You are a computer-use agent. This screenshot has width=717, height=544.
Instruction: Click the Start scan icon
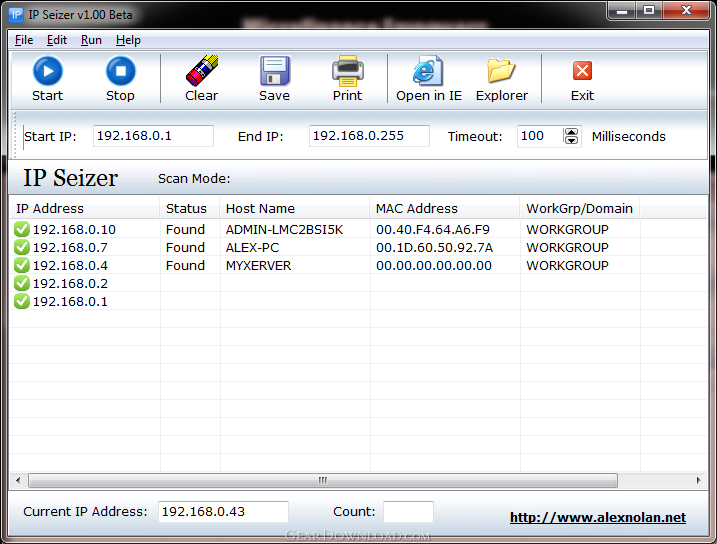coord(48,71)
